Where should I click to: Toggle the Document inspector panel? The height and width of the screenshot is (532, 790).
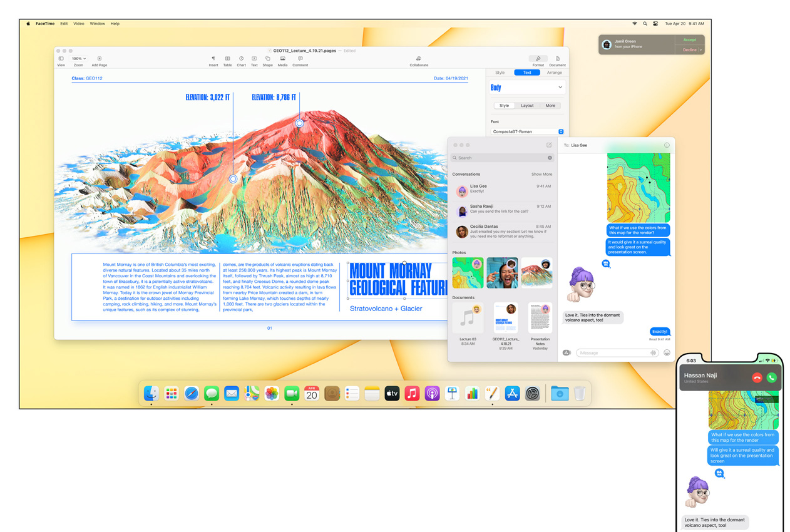(x=557, y=59)
